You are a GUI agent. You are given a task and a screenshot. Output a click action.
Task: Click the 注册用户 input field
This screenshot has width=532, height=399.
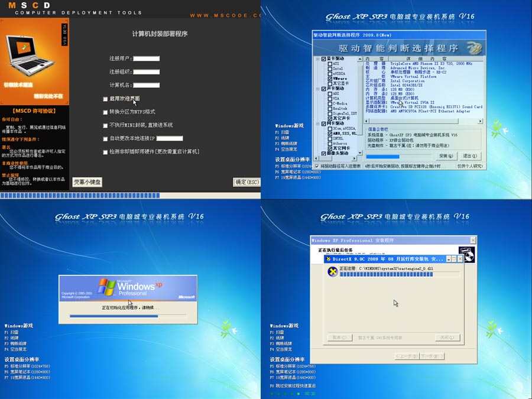(146, 59)
